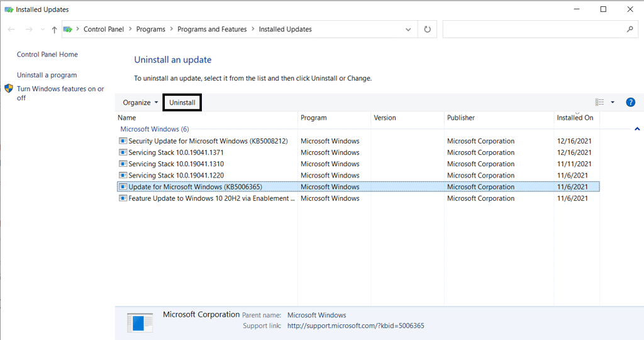644x340 pixels.
Task: Open Turn Windows features on or off
Action: pyautogui.click(x=60, y=93)
